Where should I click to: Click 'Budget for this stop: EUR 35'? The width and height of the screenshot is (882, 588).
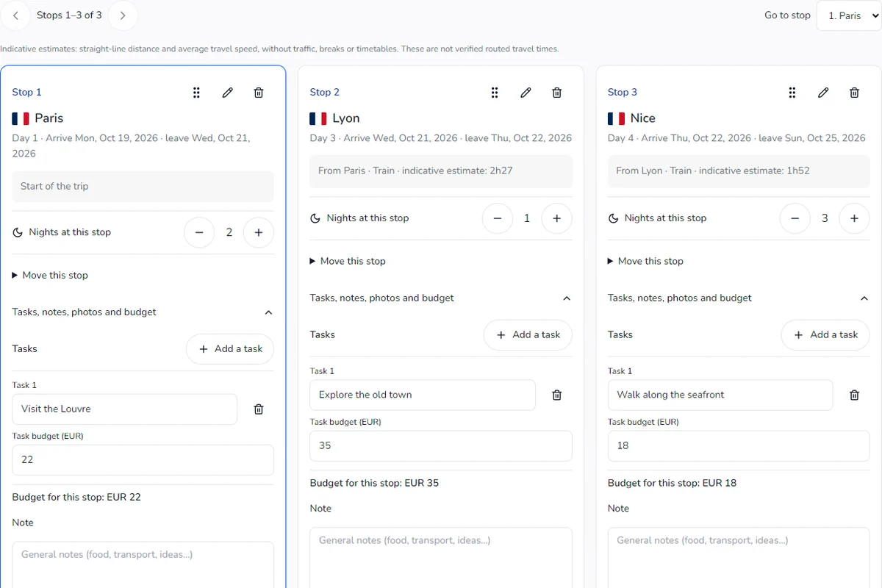(x=374, y=484)
